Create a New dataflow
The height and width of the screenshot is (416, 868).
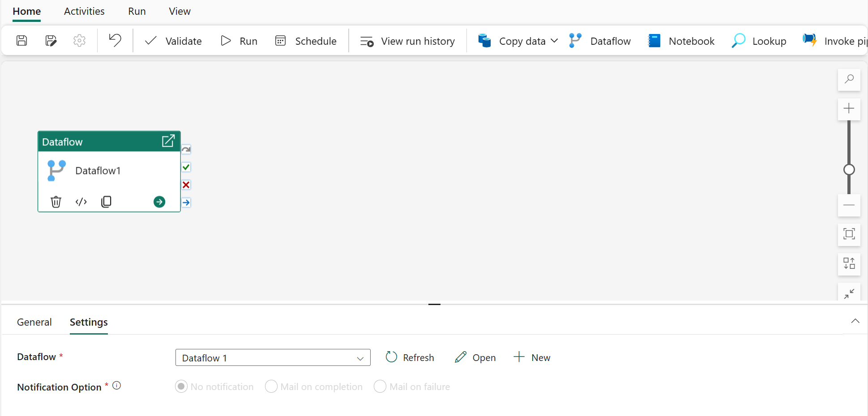coord(532,357)
